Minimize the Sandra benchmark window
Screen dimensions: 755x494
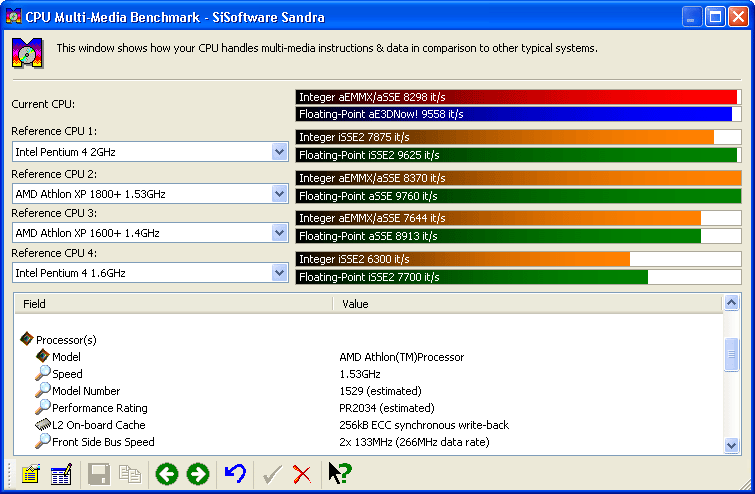click(x=692, y=17)
